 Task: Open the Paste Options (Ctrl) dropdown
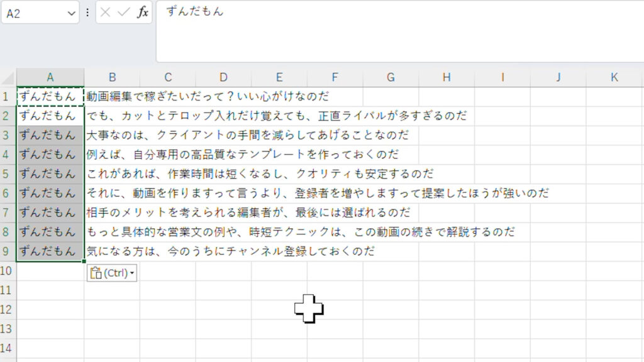click(112, 273)
